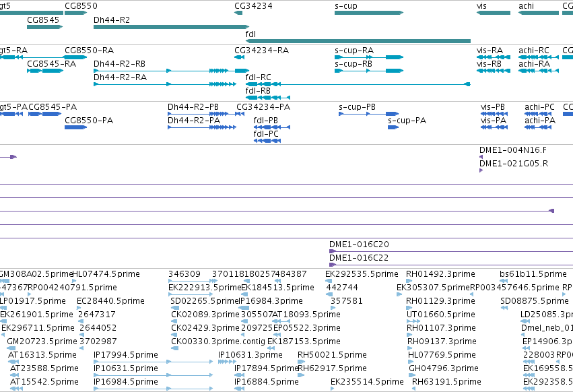Click the s-cup-PB protein feature
Image resolution: width=573 pixels, height=392 pixels.
tap(368, 114)
